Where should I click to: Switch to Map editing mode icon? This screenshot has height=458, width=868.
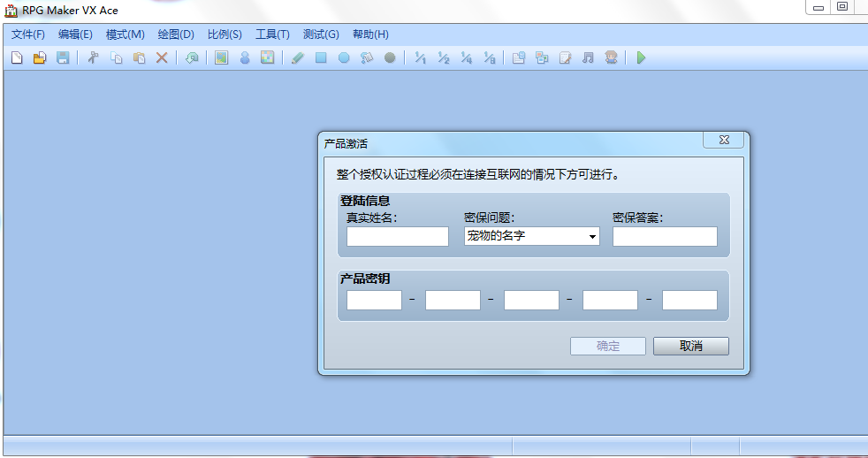222,57
